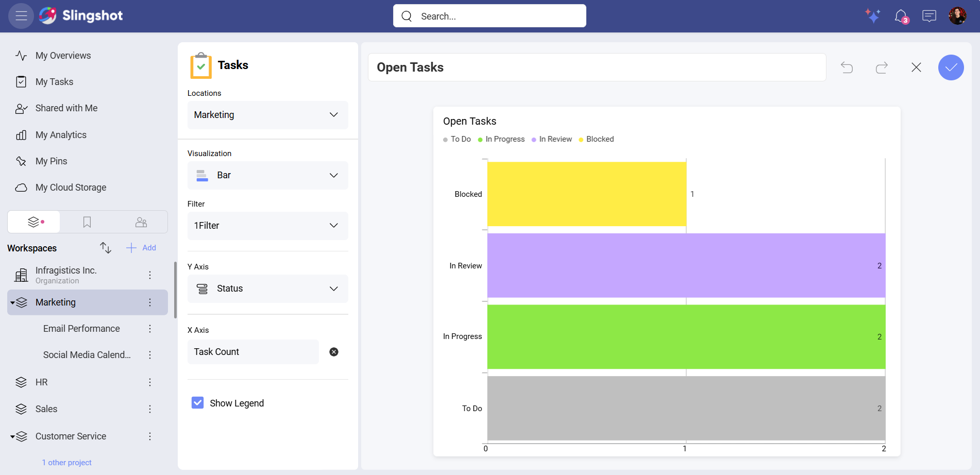Screen dimensions: 980x475
Task: Collapse the Marketing workspace chevron
Action: point(11,302)
